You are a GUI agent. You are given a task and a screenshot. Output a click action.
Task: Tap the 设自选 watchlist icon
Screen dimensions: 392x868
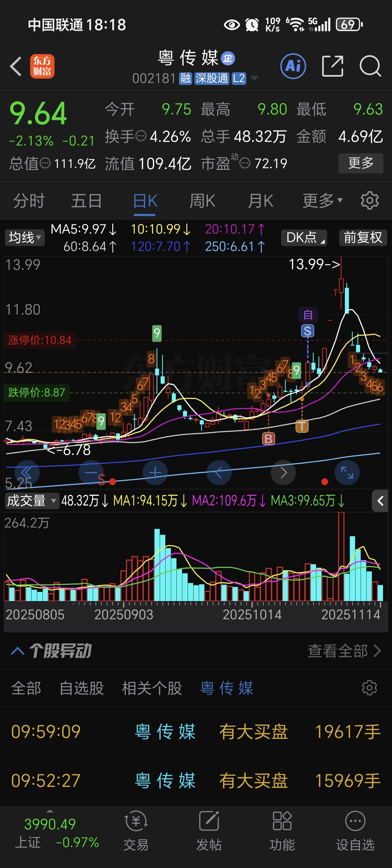[x=355, y=831]
